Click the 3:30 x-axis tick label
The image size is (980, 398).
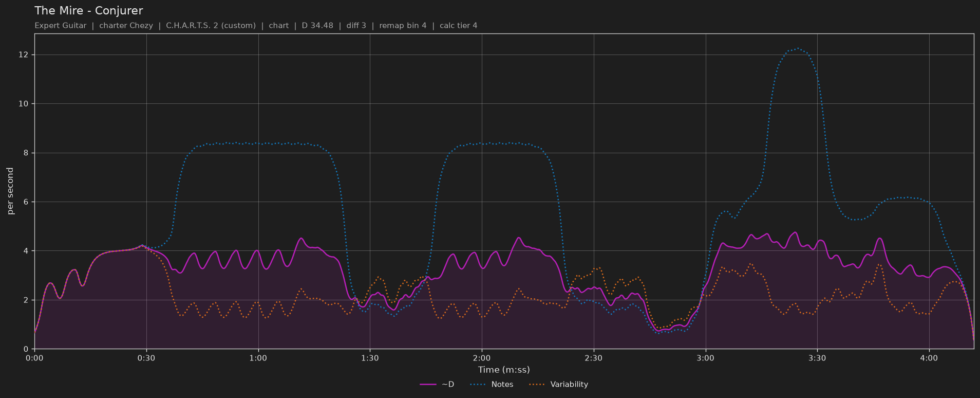[817, 358]
